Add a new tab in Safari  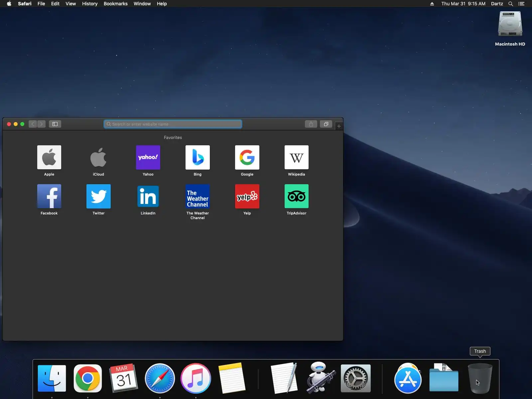coord(339,126)
